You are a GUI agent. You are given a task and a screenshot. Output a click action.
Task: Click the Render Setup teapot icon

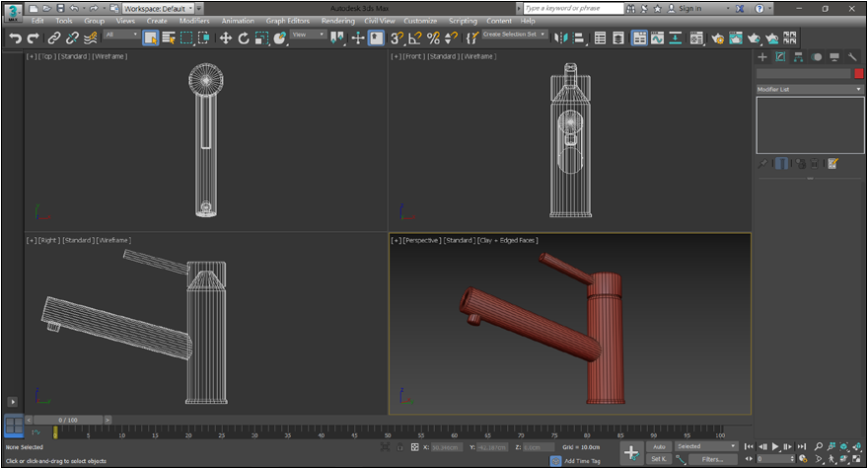pyautogui.click(x=717, y=39)
